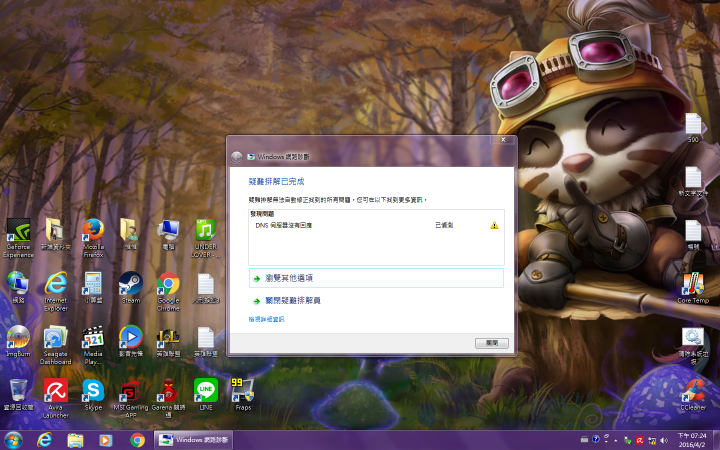
Task: Open the clock showing 07:24
Action: tap(692, 440)
